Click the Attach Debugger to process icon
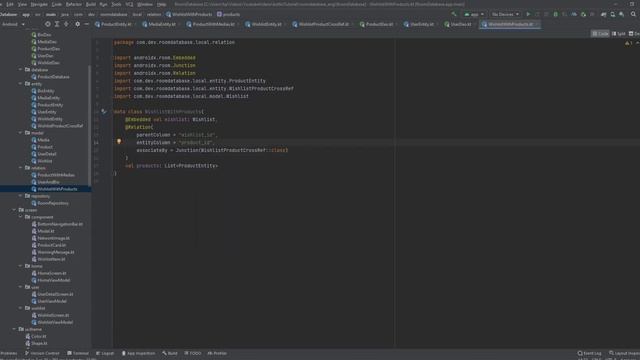This screenshot has width=640, height=360. tap(583, 14)
